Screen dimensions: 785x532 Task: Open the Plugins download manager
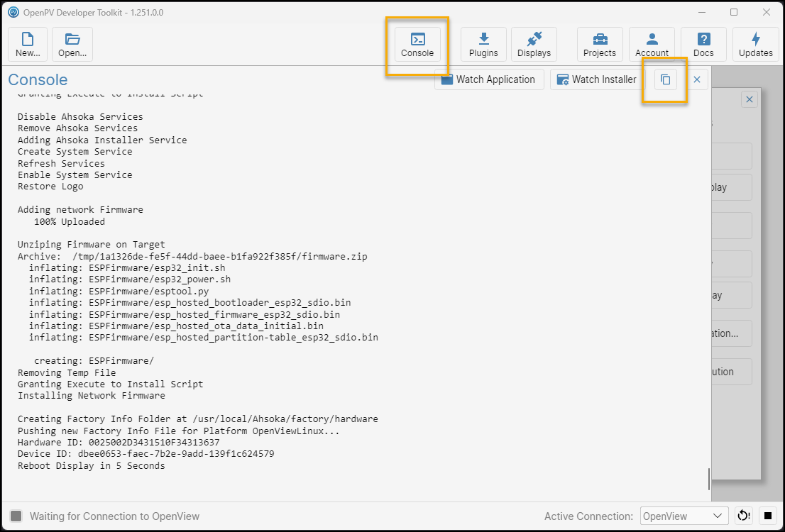tap(483, 45)
